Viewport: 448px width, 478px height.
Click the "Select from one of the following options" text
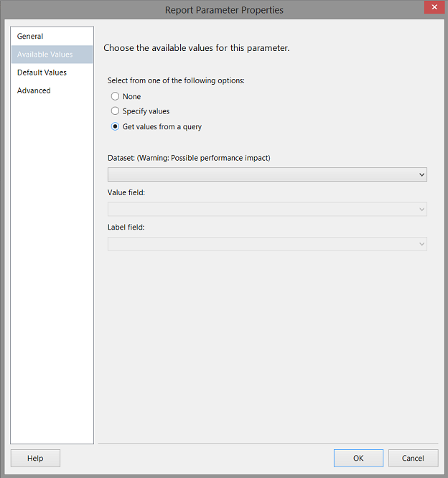click(x=176, y=80)
